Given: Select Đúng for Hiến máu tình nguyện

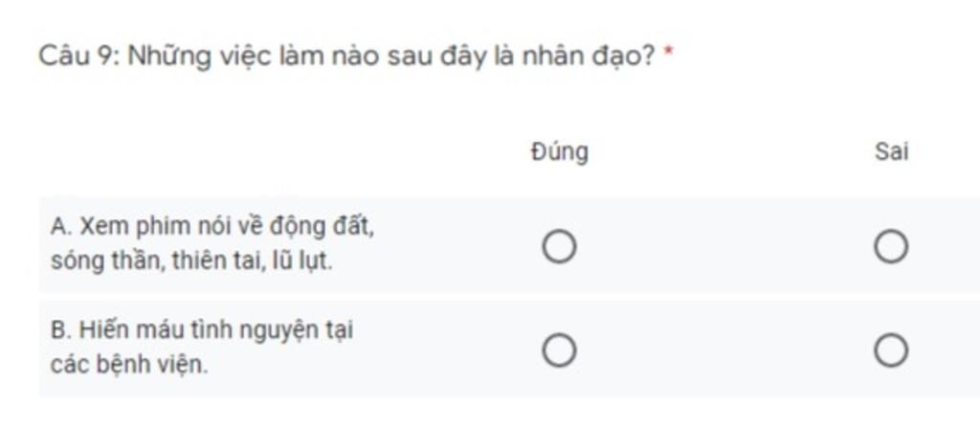Looking at the screenshot, I should (x=559, y=350).
